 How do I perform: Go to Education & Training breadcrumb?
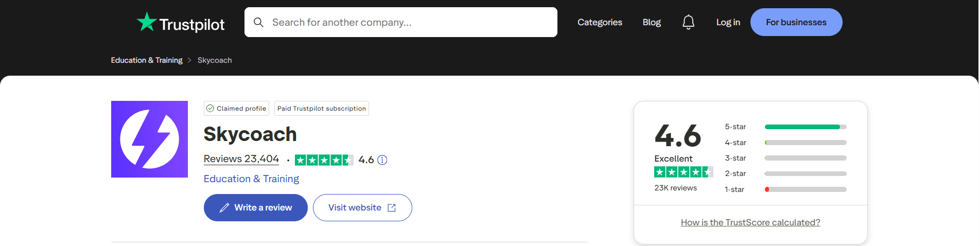click(147, 60)
